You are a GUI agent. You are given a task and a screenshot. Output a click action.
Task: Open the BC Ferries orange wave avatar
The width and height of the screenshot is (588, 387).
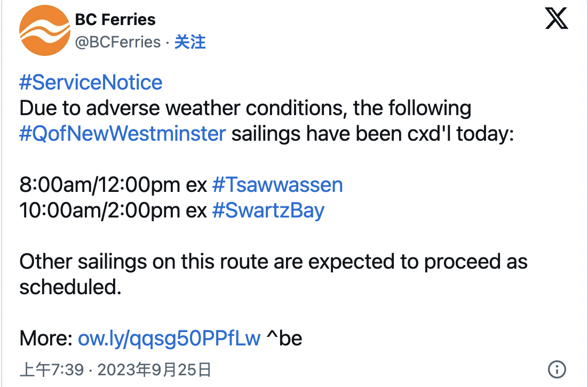coord(45,30)
